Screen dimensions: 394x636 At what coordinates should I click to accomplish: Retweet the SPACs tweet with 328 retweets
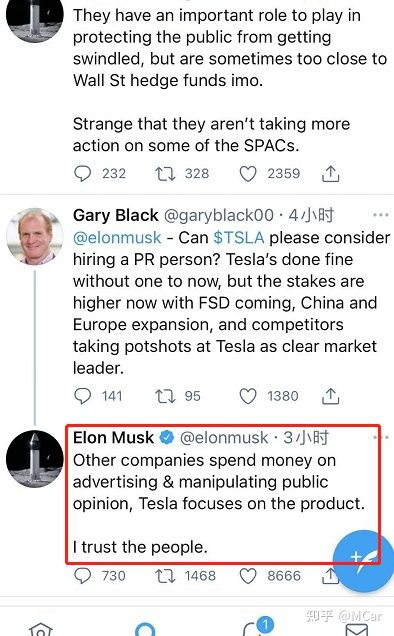tap(165, 174)
